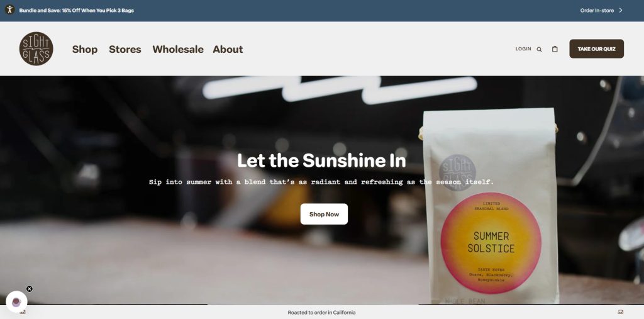Click the LOGIN link
The height and width of the screenshot is (319, 644).
click(523, 48)
